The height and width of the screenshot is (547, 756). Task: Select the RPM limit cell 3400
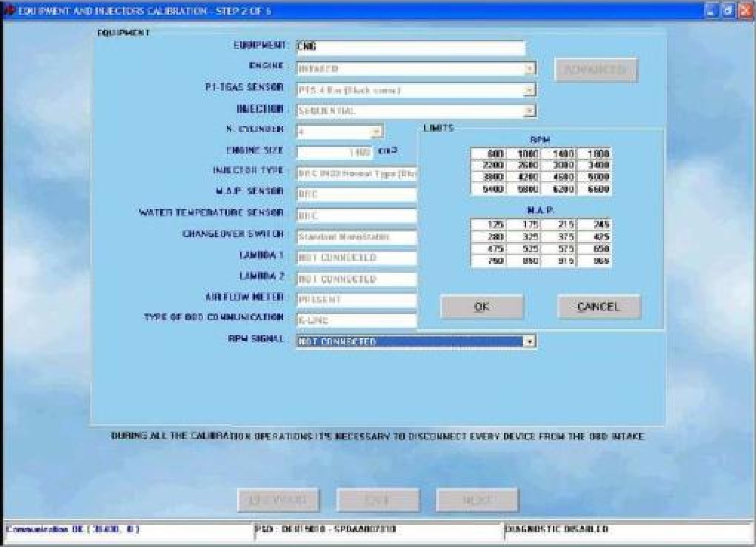[x=594, y=165]
